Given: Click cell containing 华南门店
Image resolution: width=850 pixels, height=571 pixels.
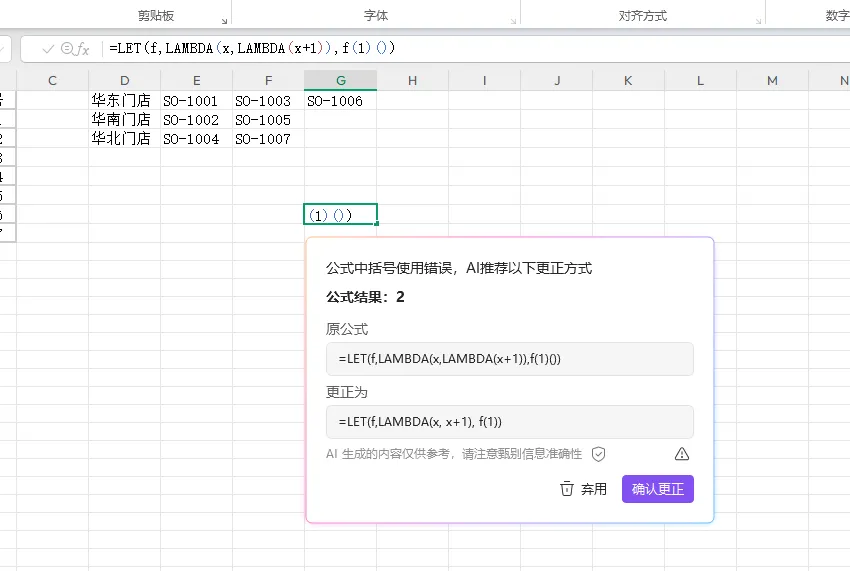Looking at the screenshot, I should pos(125,119).
